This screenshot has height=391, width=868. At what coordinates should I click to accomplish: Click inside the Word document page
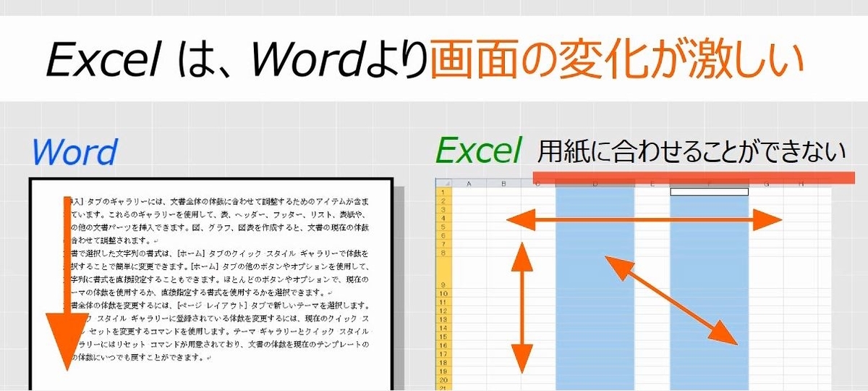tap(210, 284)
